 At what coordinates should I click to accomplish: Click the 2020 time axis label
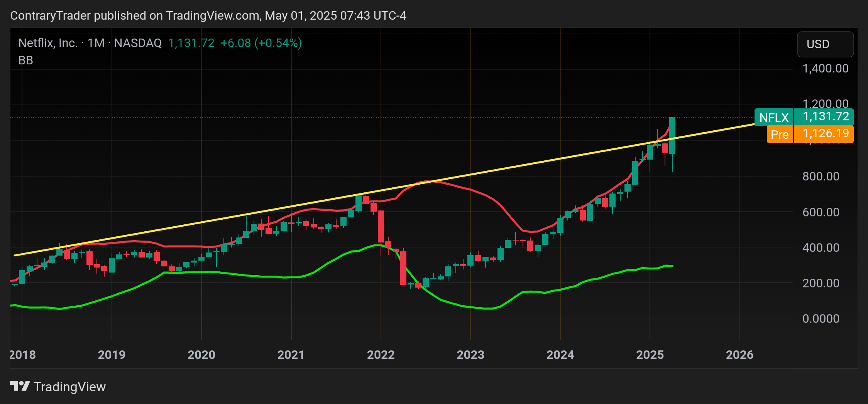pyautogui.click(x=201, y=355)
